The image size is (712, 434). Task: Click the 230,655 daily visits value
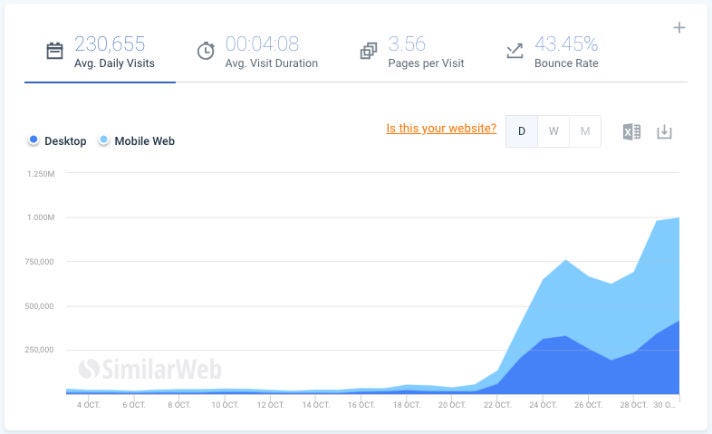point(109,43)
